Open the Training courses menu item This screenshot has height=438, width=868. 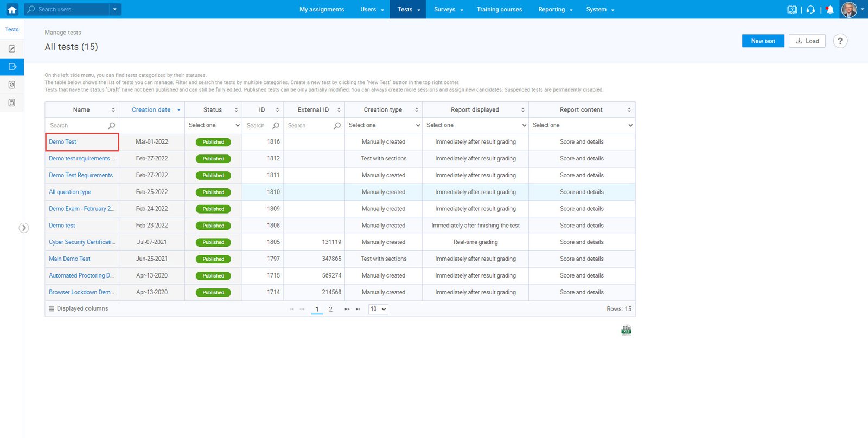499,10
